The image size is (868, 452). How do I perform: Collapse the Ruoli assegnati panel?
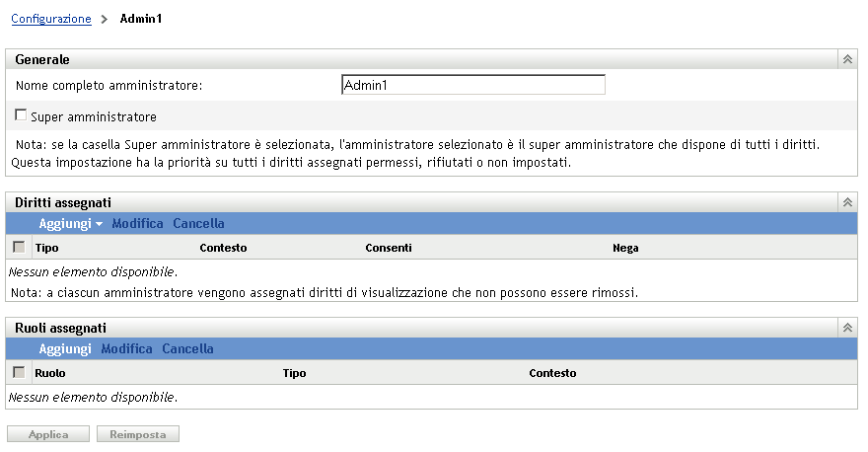(x=846, y=328)
